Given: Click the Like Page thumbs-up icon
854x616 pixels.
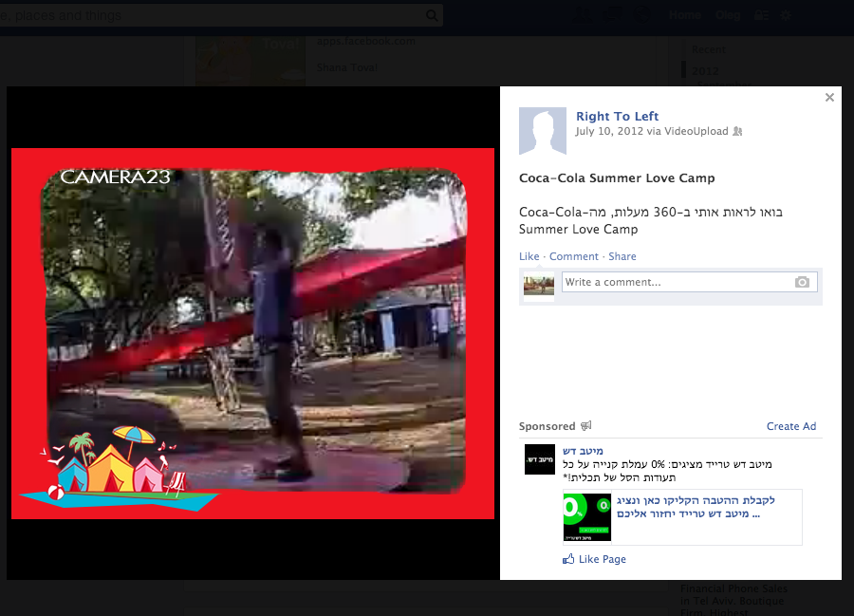Looking at the screenshot, I should [x=568, y=559].
